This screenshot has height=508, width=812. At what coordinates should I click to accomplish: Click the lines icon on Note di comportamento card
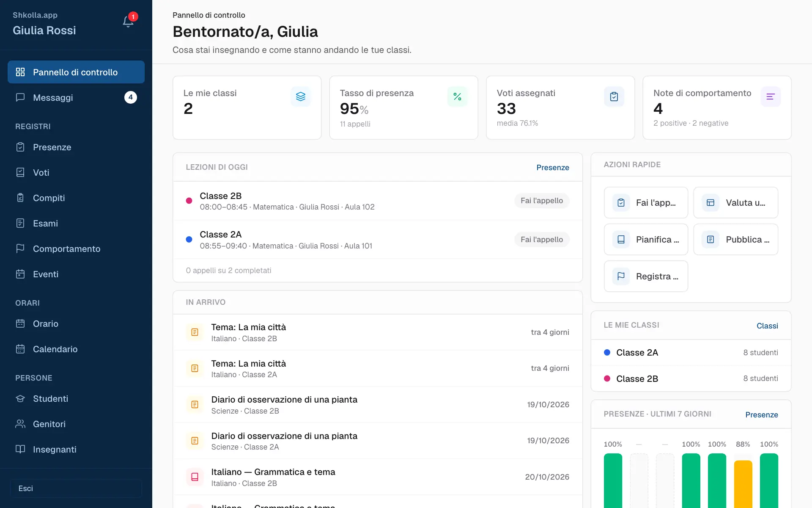[x=771, y=97]
